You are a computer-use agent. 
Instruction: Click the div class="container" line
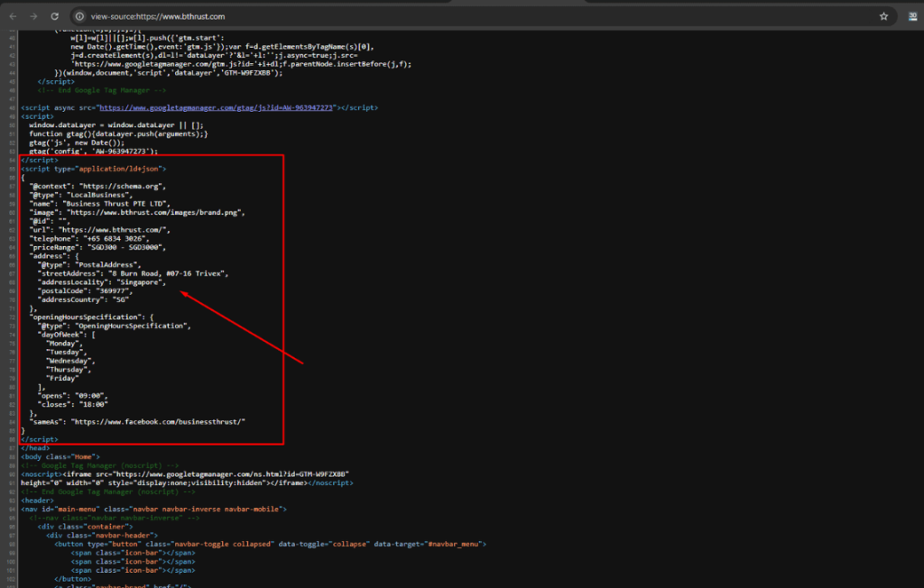point(86,527)
